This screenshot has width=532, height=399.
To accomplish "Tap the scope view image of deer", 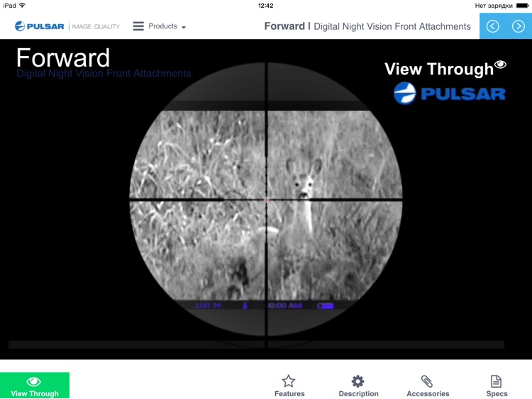I will [x=266, y=200].
